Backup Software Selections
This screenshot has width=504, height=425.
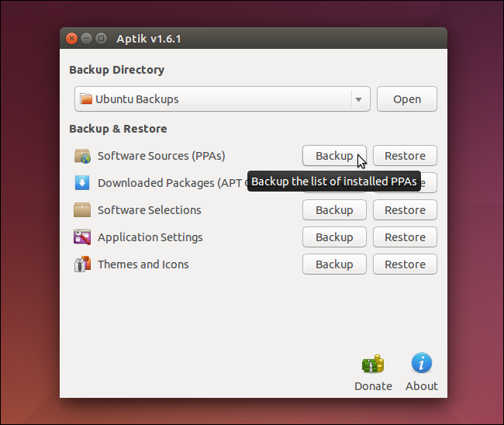tap(334, 210)
